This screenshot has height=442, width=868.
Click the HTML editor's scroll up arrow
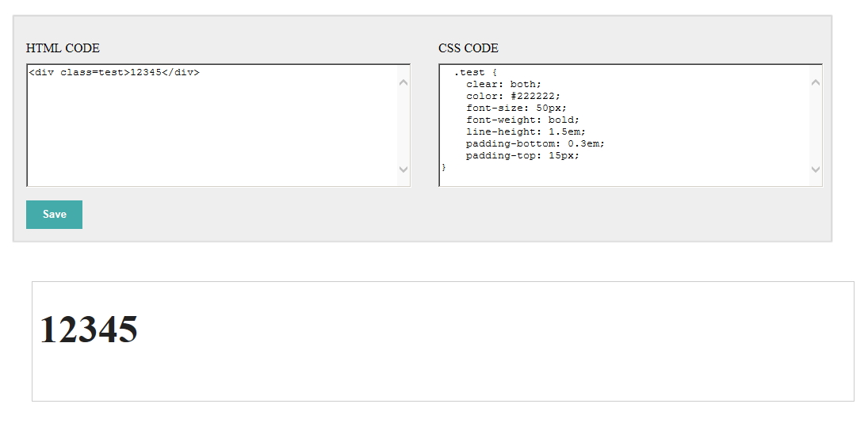pyautogui.click(x=403, y=82)
